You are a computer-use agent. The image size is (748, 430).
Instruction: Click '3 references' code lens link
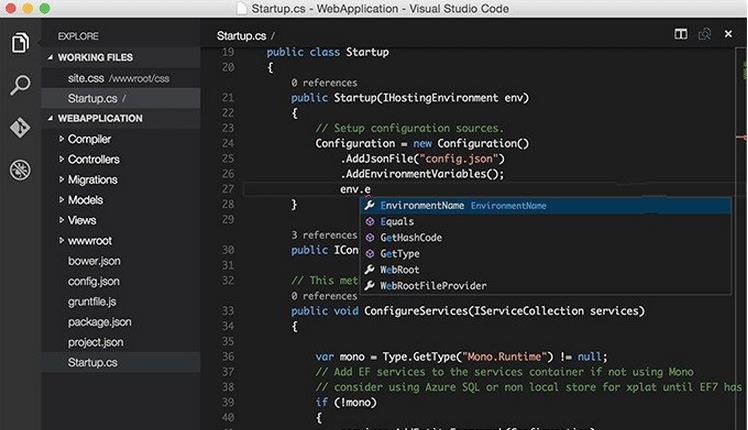[x=324, y=235]
